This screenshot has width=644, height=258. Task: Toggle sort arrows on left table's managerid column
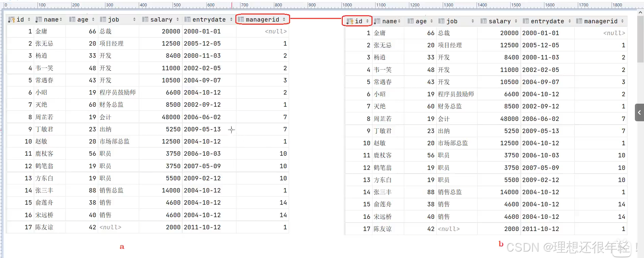click(x=284, y=20)
